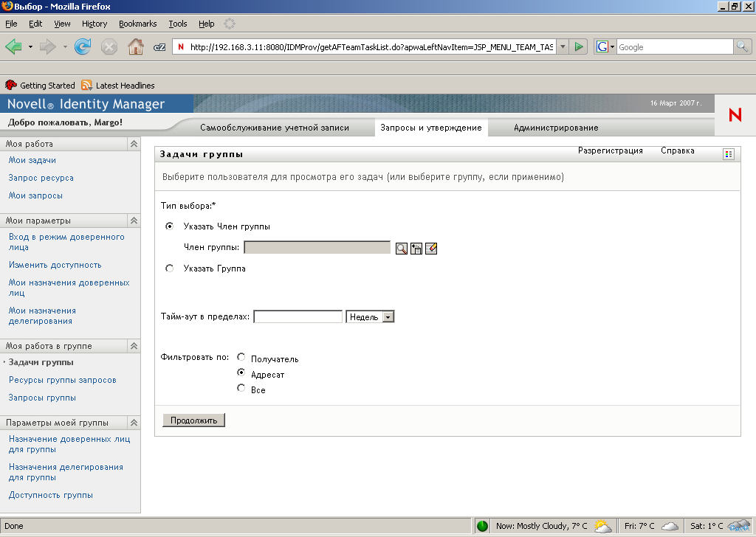Click the Stop loading icon
The height and width of the screenshot is (537, 756).
(x=109, y=46)
